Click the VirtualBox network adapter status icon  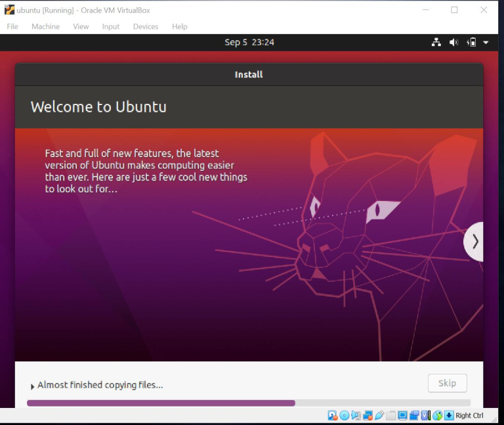[x=367, y=416]
